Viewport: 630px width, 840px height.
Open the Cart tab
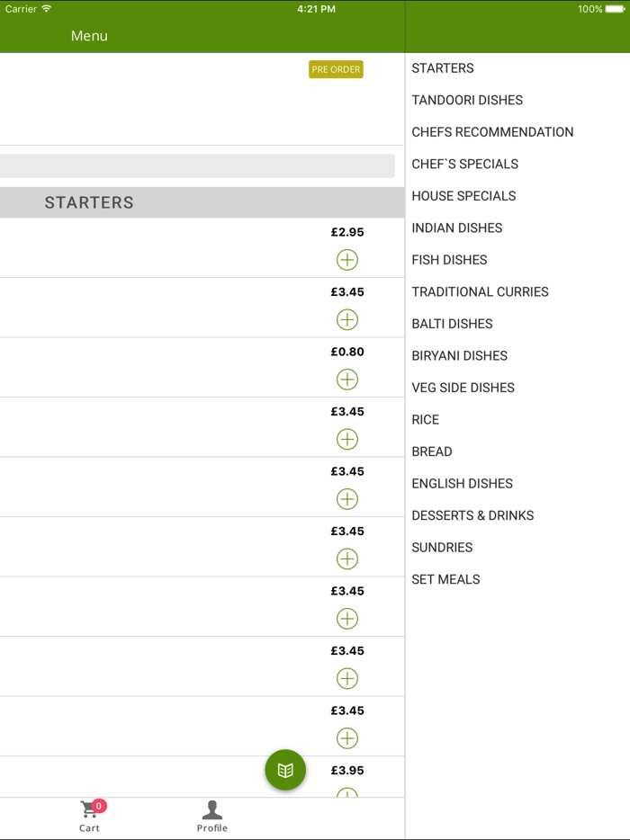coord(89,816)
